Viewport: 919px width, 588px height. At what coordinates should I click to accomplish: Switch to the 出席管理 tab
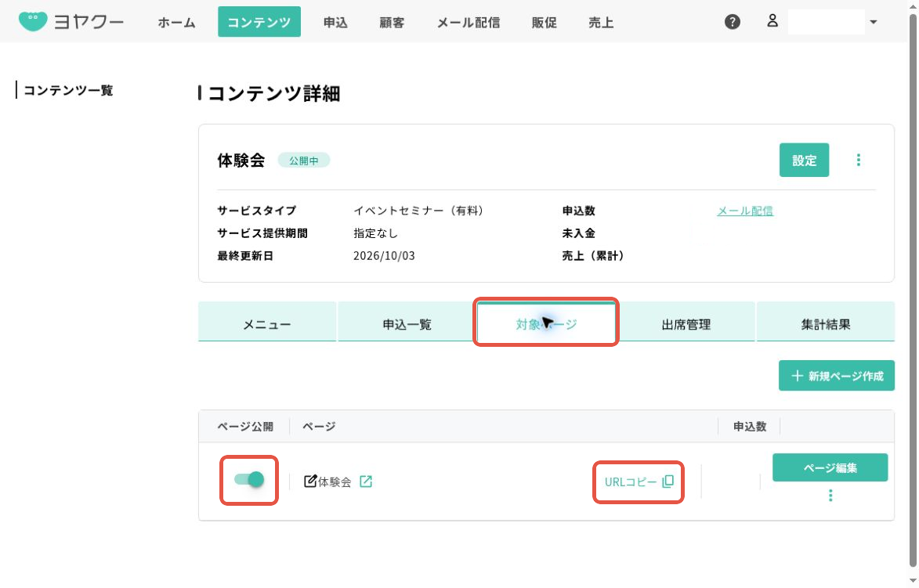tap(686, 322)
